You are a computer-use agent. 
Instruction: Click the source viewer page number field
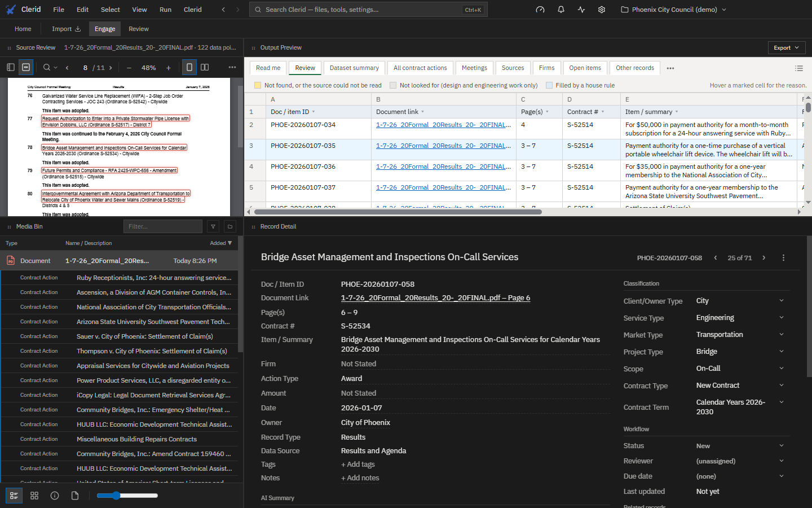point(85,68)
